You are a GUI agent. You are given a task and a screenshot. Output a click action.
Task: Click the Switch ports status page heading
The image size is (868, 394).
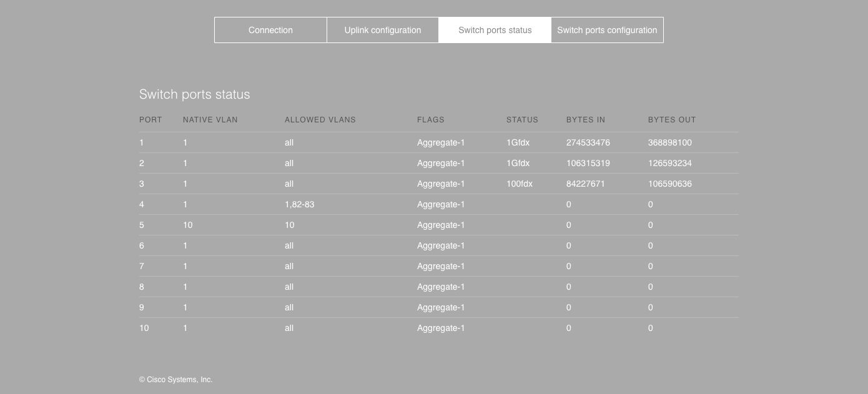(194, 94)
